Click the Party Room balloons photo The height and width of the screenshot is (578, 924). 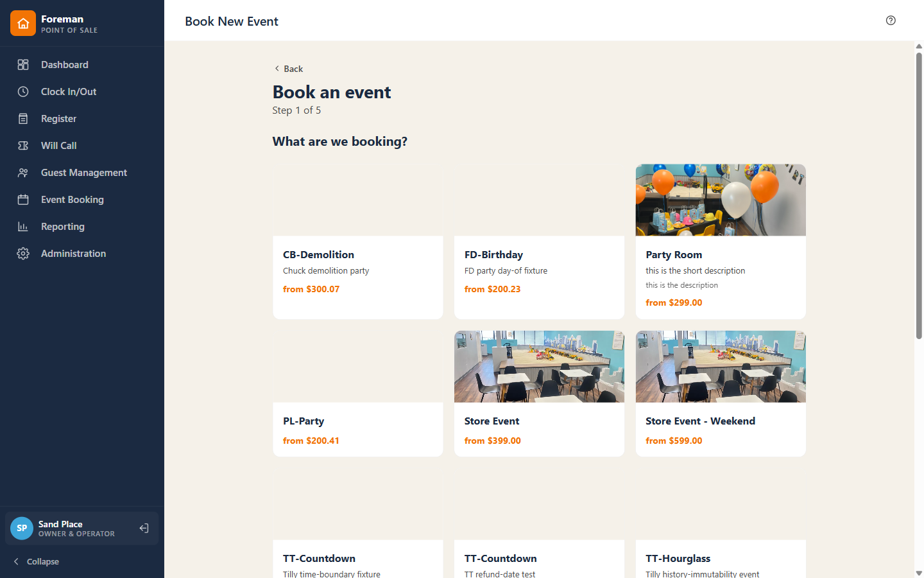click(x=721, y=200)
